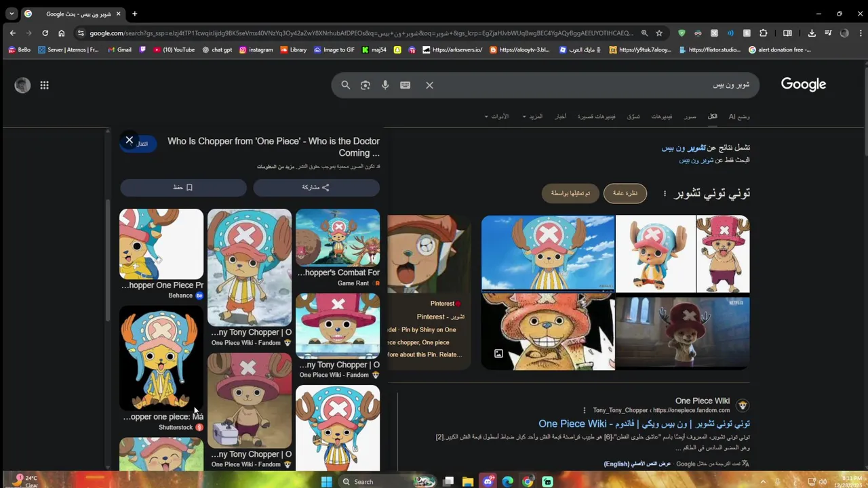
Task: Click the browser Back arrow
Action: pos(12,33)
